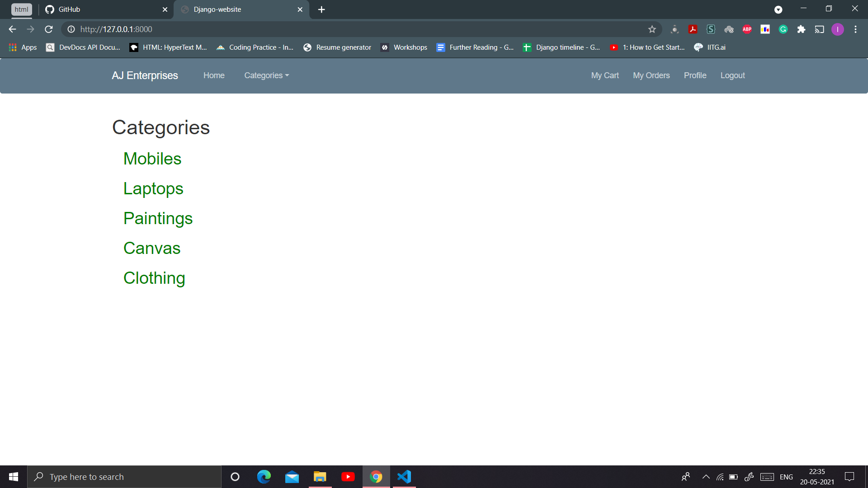
Task: Open the Chrome three-dot menu
Action: click(855, 29)
